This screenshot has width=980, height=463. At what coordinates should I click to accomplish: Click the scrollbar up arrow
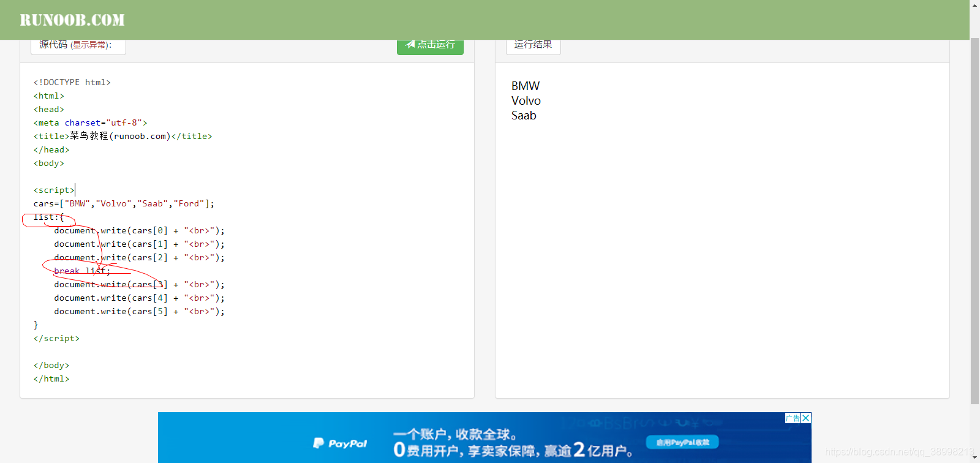click(974, 4)
